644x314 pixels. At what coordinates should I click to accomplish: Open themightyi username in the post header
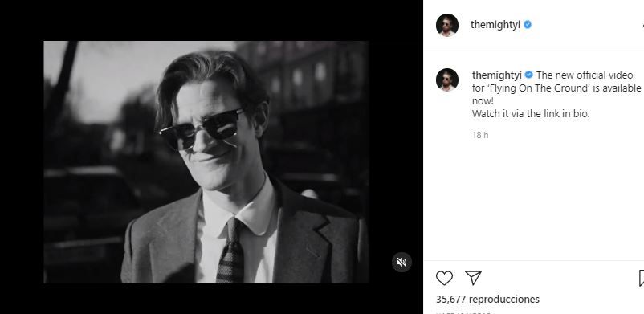pos(495,25)
